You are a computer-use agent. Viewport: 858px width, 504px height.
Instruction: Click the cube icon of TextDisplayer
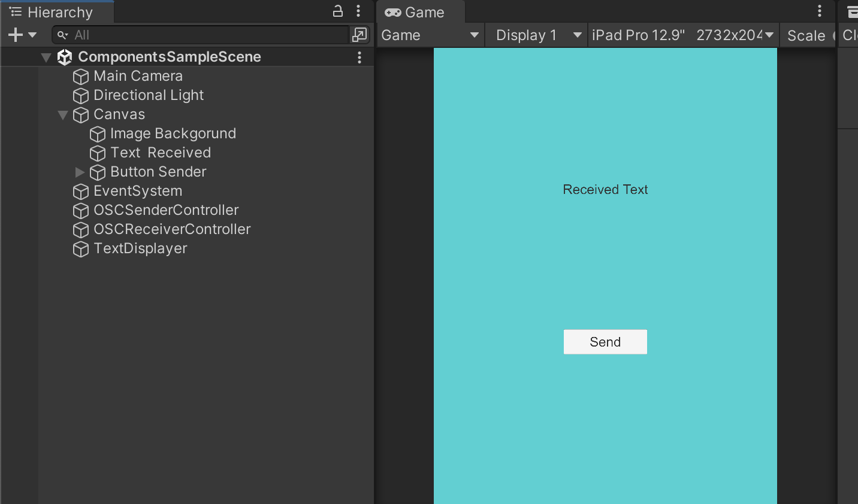coord(81,249)
